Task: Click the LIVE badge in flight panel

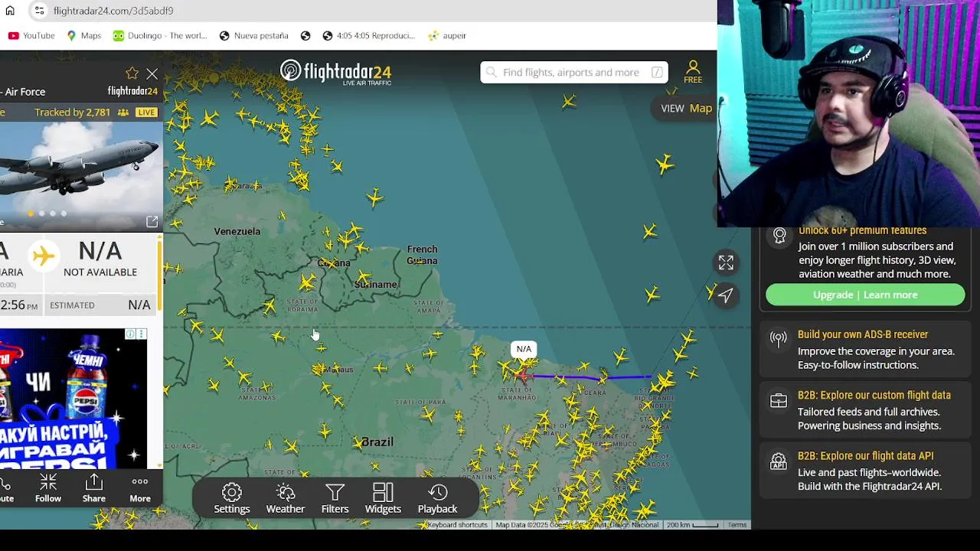Action: [x=146, y=112]
